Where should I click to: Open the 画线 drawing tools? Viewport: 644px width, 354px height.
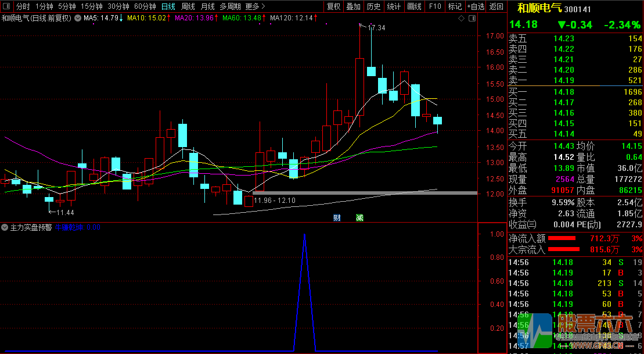point(414,6)
